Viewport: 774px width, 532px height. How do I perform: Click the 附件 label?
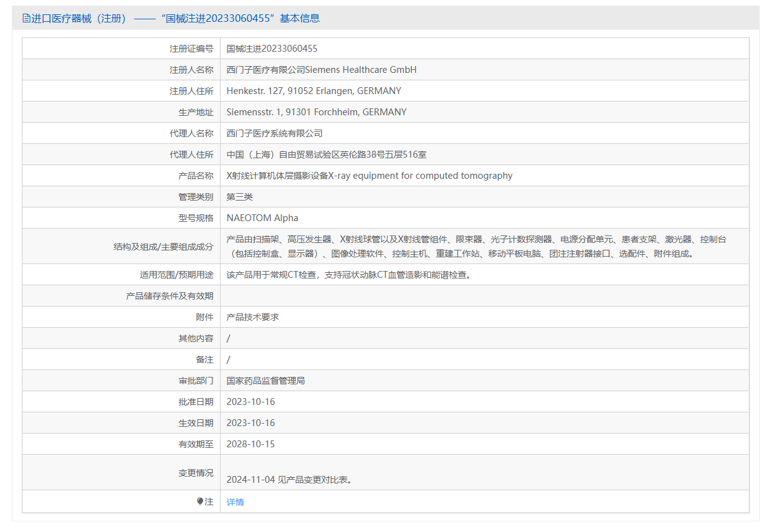point(204,317)
